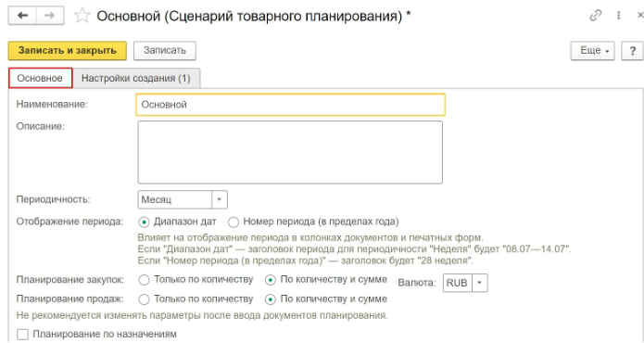644x343 pixels.
Task: Add form to favorites with star icon
Action: coord(82,16)
